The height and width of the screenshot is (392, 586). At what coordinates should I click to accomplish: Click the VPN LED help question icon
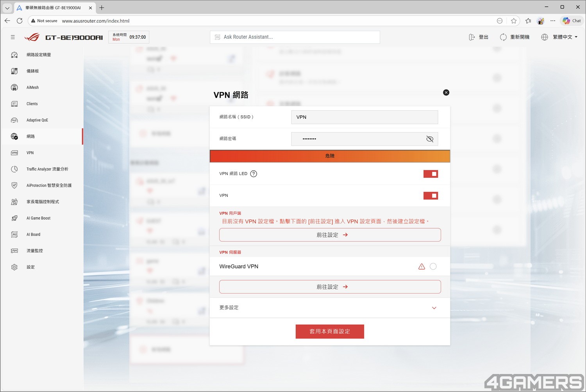(254, 174)
